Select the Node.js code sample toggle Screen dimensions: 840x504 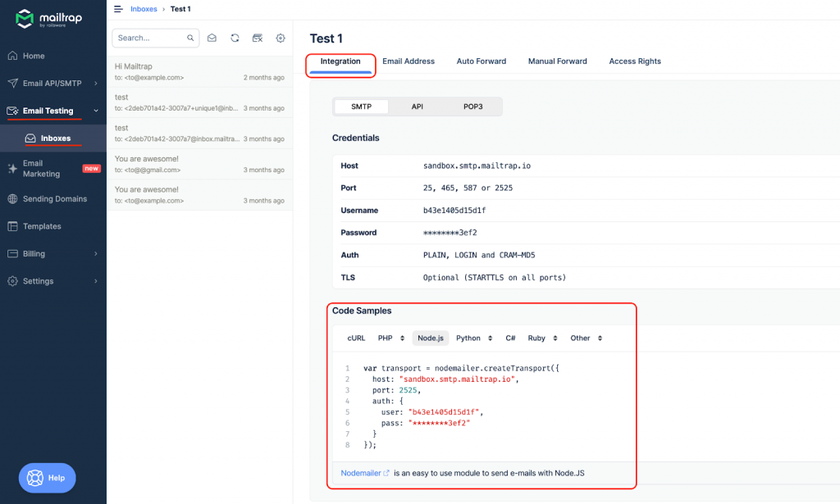(x=430, y=338)
